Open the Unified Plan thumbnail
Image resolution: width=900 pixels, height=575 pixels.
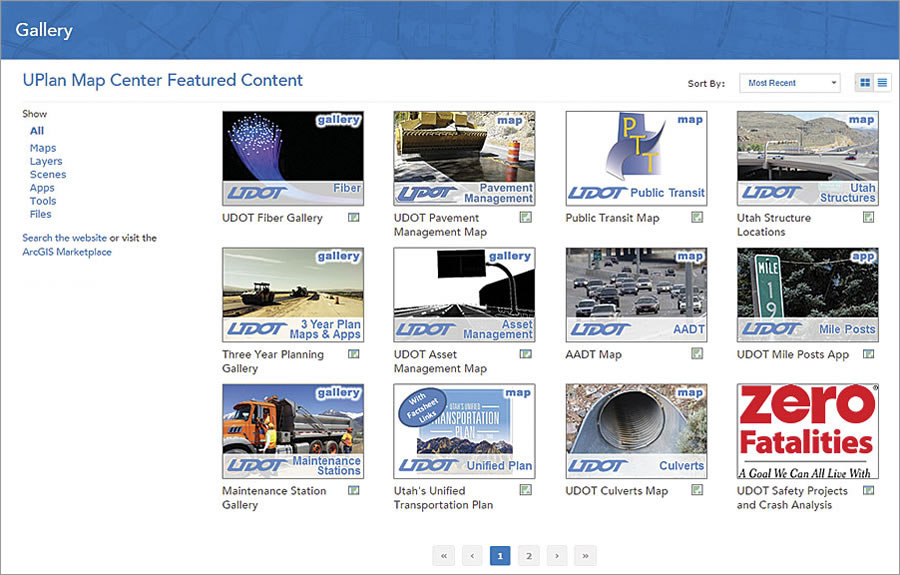[x=464, y=432]
